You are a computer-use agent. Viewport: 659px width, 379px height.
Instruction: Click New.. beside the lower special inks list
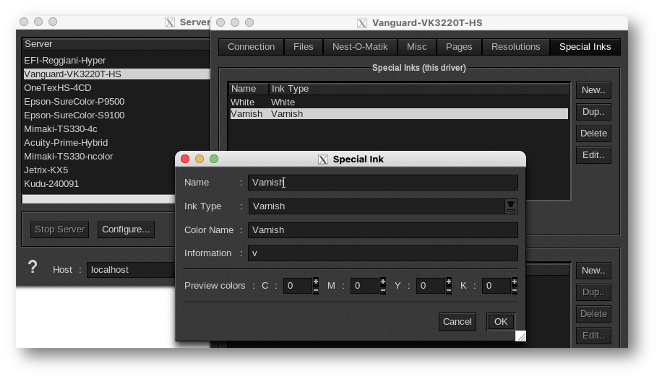tap(593, 271)
